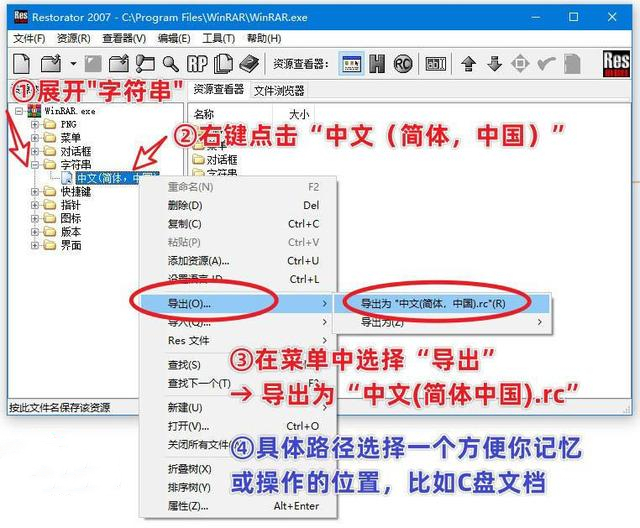Image resolution: width=640 pixels, height=528 pixels.
Task: Choose 打开(V)... in context menu
Action: pos(239,426)
